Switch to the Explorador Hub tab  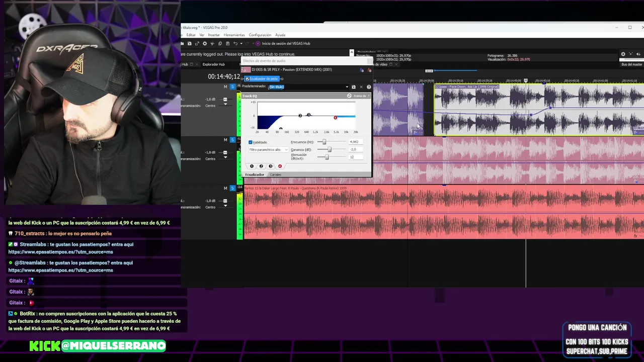[x=214, y=64]
